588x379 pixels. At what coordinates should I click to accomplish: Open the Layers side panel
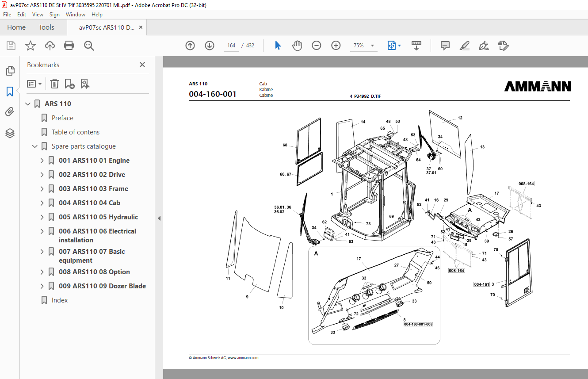pos(10,133)
